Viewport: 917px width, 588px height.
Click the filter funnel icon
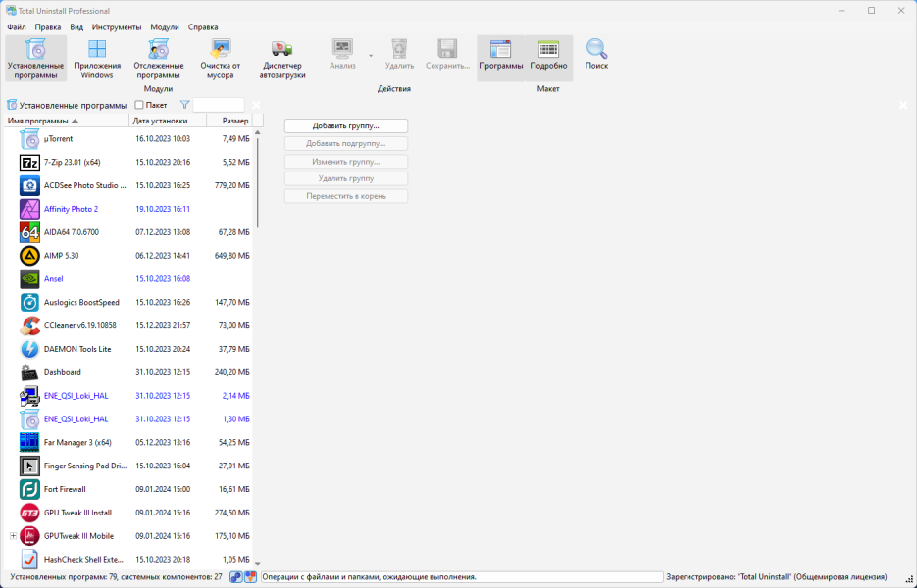click(x=184, y=105)
